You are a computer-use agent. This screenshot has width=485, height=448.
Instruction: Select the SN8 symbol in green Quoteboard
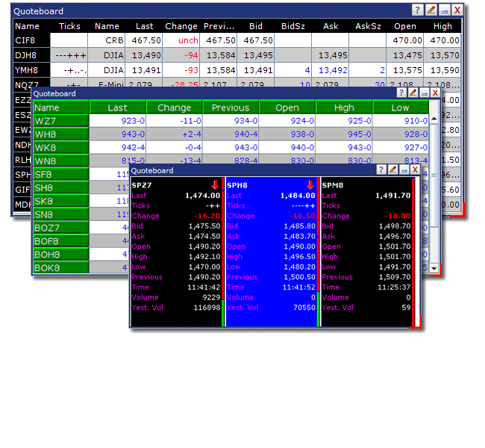point(61,214)
